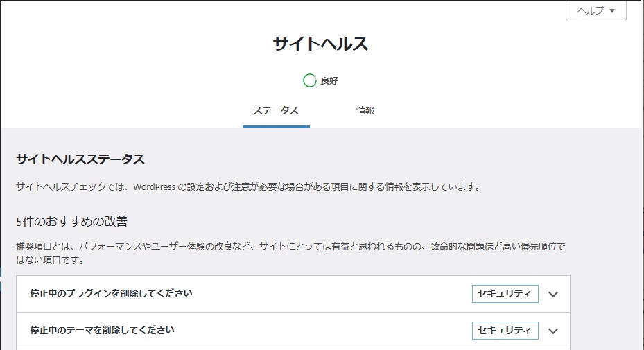Switch to the 情報 tab

(365, 110)
